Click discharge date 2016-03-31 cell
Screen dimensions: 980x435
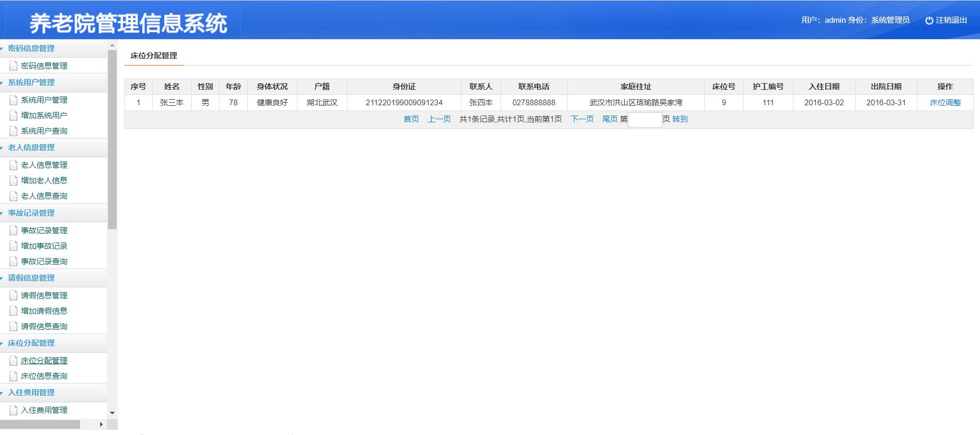pyautogui.click(x=886, y=103)
